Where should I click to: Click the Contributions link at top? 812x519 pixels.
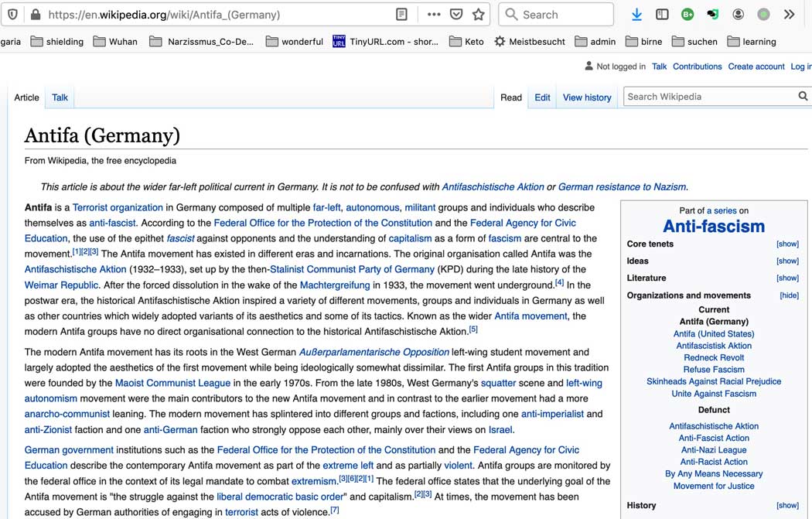(x=697, y=67)
